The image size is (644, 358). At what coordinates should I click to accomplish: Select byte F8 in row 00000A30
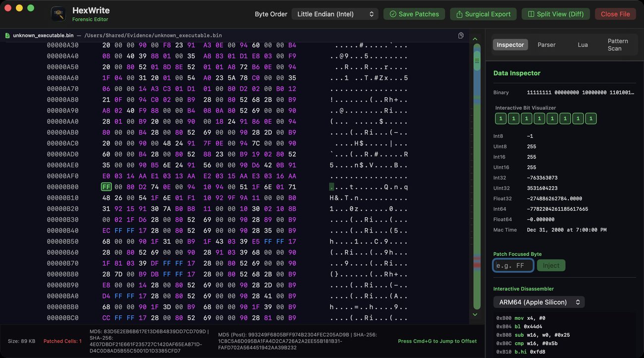coord(167,45)
